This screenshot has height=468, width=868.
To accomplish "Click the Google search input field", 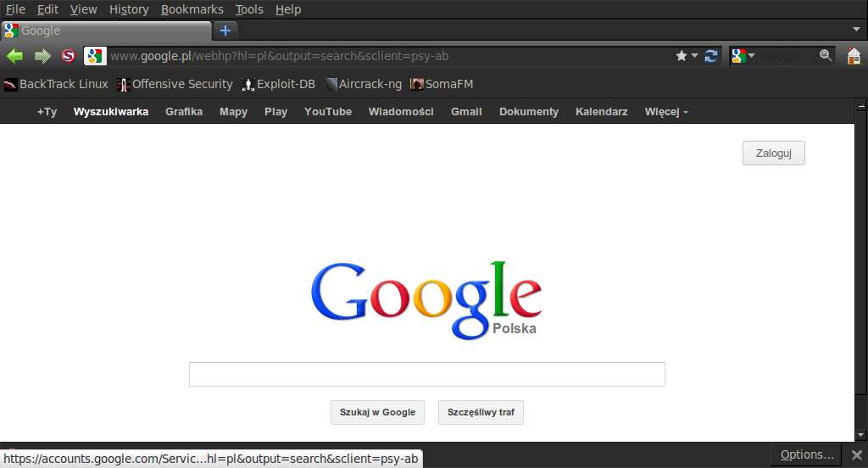I will pyautogui.click(x=427, y=375).
